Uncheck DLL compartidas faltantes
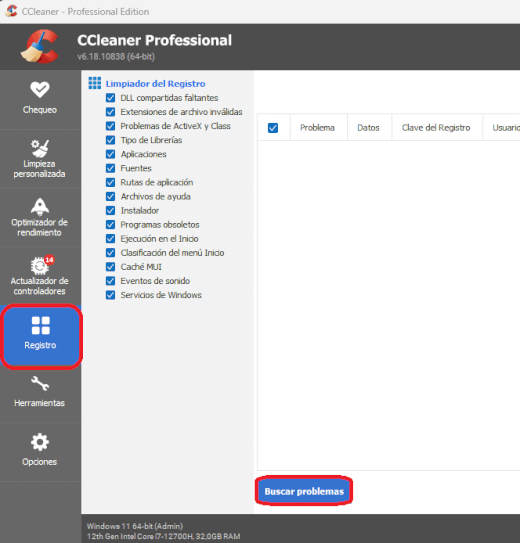Image resolution: width=520 pixels, height=543 pixels. click(110, 98)
